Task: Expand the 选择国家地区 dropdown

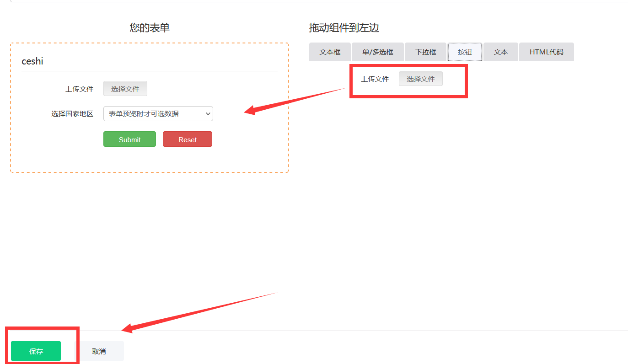Action: [x=158, y=114]
